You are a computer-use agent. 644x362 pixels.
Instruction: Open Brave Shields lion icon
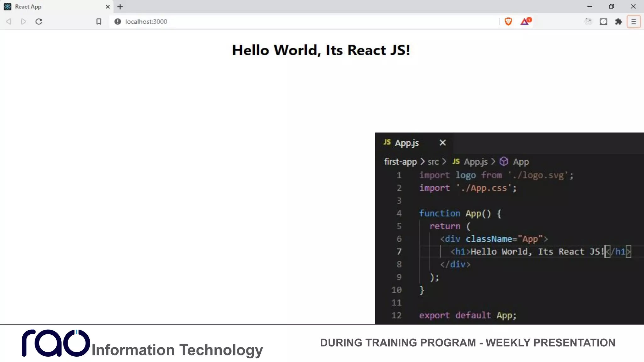[x=508, y=21]
